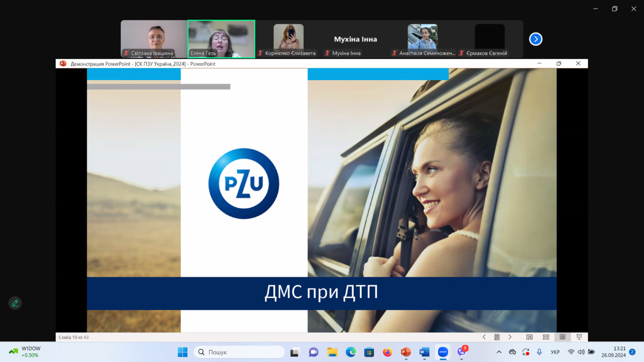Click 'Слайд 10 из 43' status text
Image resolution: width=644 pixels, height=362 pixels.
pos(74,337)
